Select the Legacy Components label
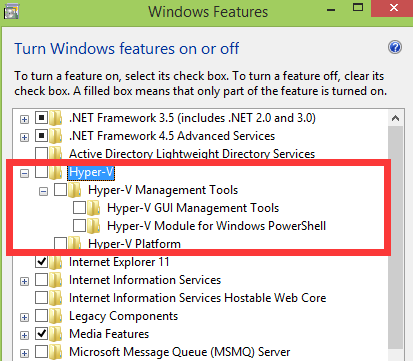 point(123,316)
